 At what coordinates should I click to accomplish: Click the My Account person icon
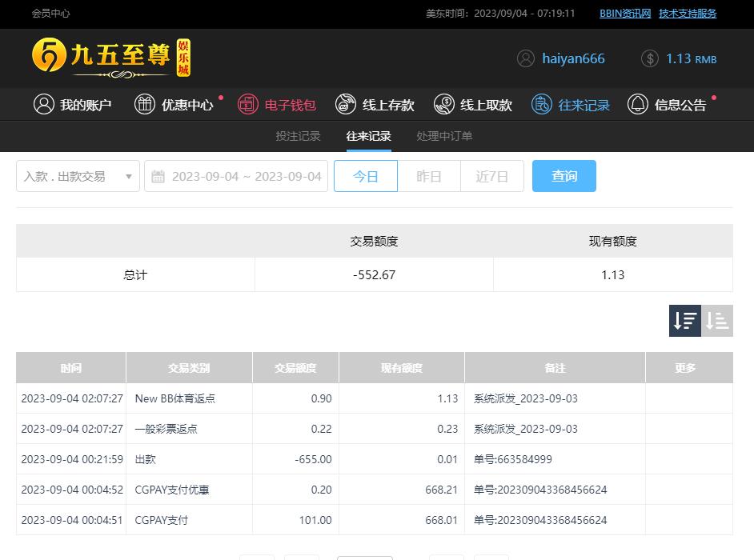pos(44,105)
